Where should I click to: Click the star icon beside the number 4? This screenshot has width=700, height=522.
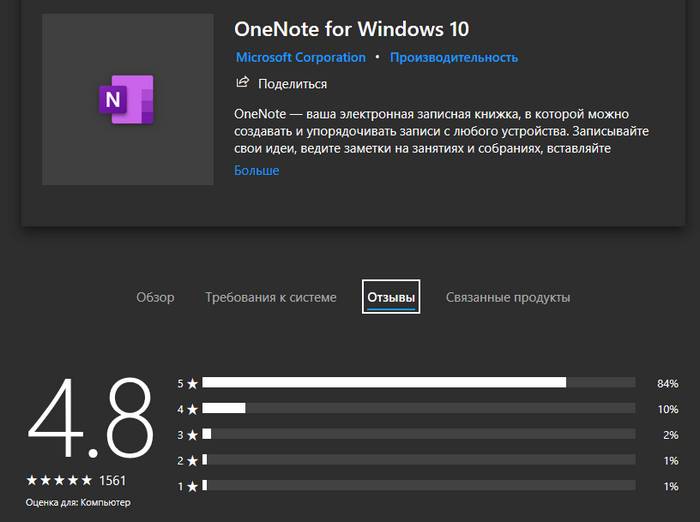click(x=192, y=409)
